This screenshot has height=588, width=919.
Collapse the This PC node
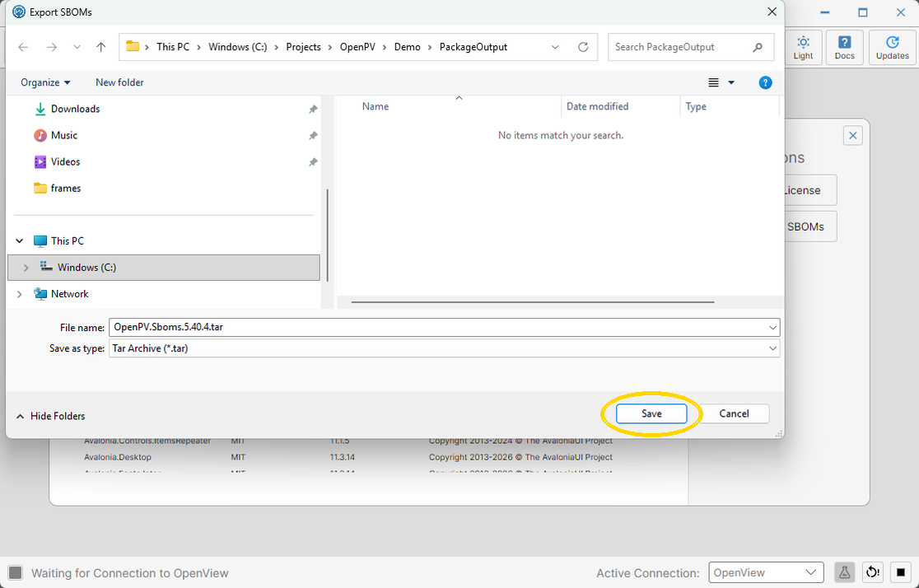[19, 241]
